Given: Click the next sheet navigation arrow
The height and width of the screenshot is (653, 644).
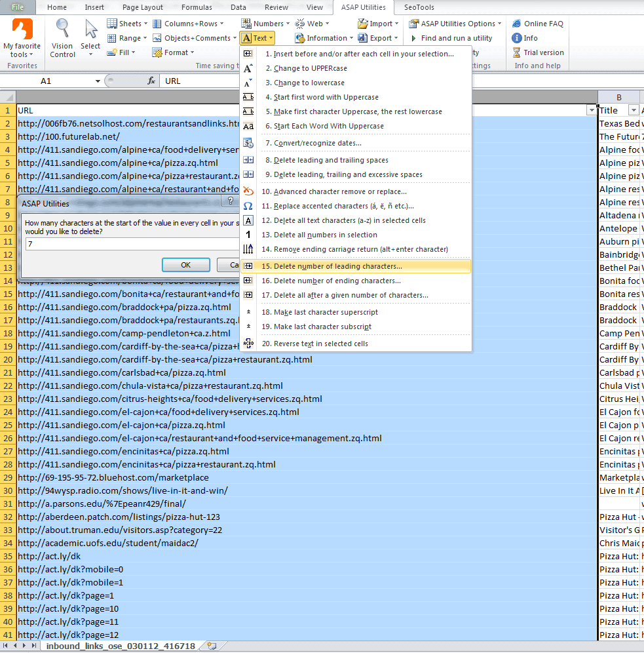Looking at the screenshot, I should [x=24, y=646].
